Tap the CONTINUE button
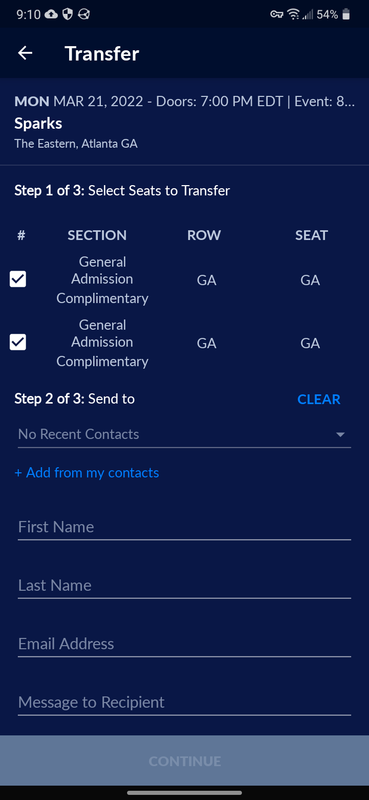This screenshot has width=369, height=800. (x=184, y=761)
